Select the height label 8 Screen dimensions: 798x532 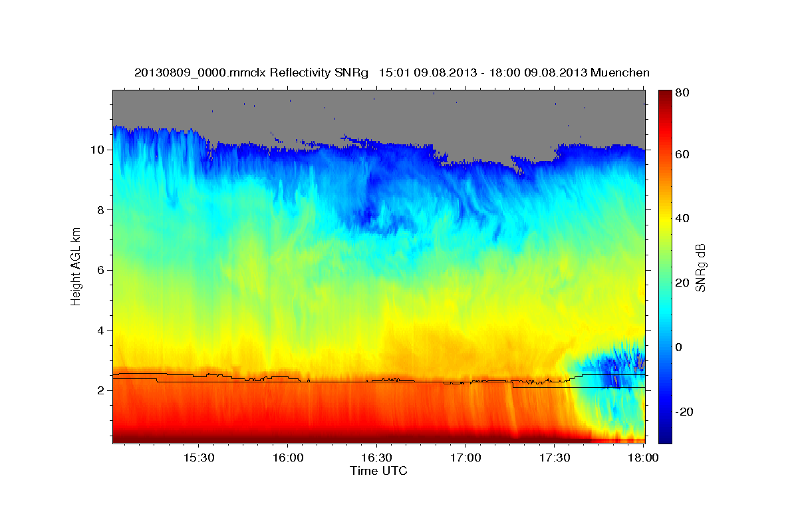(x=100, y=209)
